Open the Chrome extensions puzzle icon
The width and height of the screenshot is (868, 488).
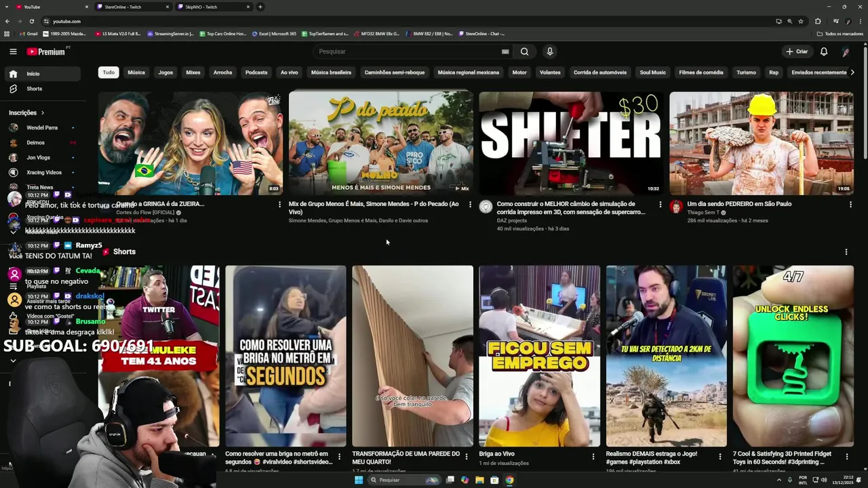818,21
